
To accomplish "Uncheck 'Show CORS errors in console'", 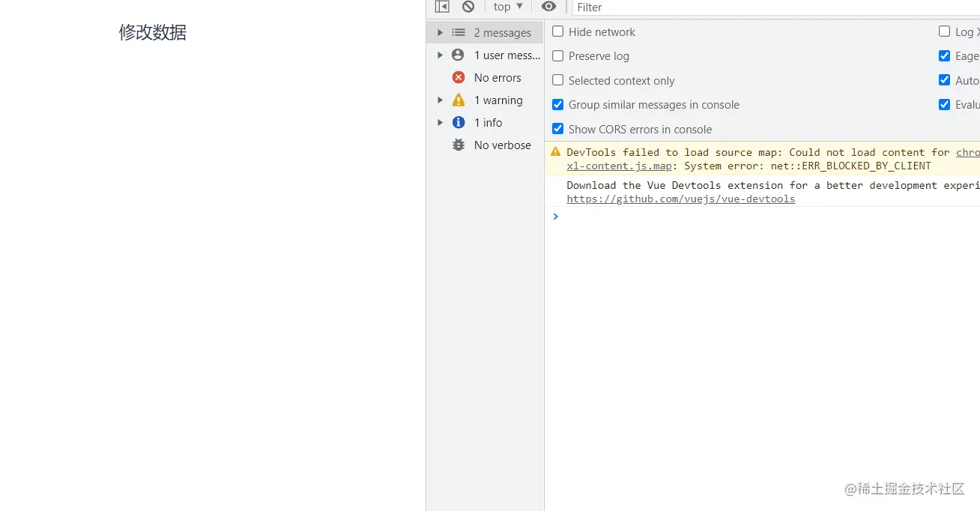I will (x=558, y=129).
